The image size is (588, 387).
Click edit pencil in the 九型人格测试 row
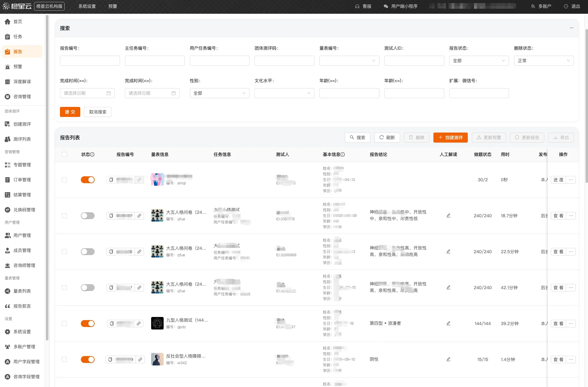pos(448,323)
